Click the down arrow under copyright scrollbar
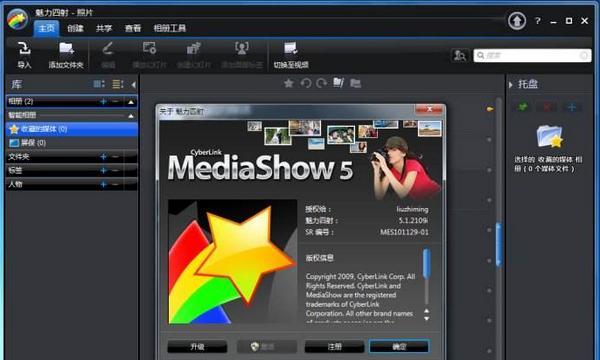 click(x=426, y=318)
